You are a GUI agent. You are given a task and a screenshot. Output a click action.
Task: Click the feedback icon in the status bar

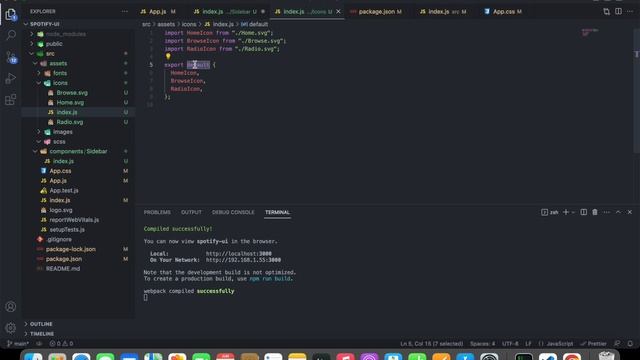coord(617,344)
